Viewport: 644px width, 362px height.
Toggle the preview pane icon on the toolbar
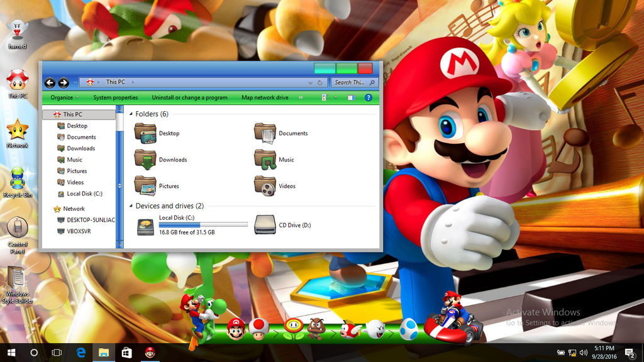[353, 97]
